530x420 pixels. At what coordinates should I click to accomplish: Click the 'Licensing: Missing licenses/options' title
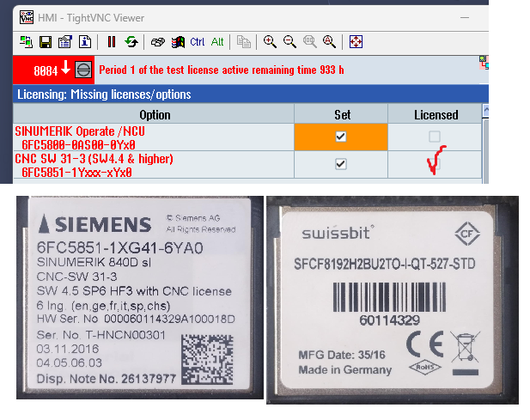[x=104, y=94]
